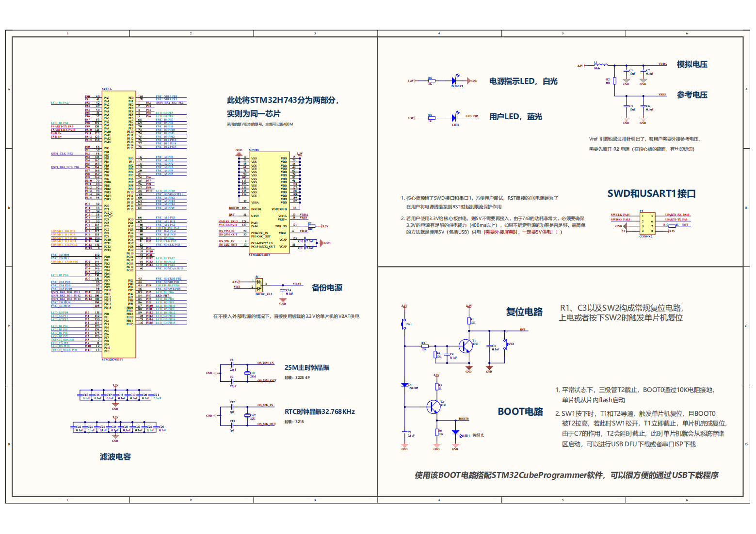Image resolution: width=756 pixels, height=534 pixels.
Task: Click the MCU1B power-pin chip block
Action: pos(269,203)
